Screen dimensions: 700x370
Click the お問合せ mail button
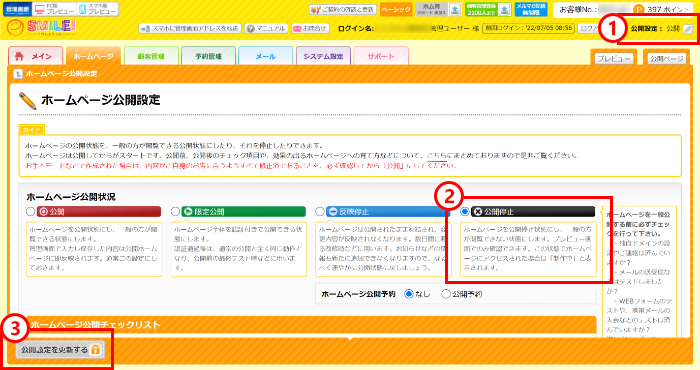(x=310, y=29)
